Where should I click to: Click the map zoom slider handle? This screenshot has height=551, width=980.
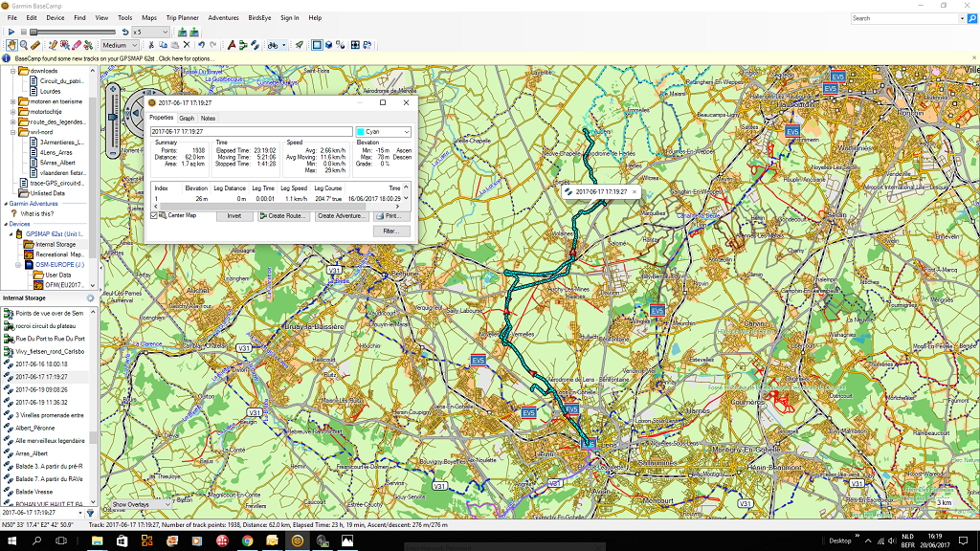(113, 117)
